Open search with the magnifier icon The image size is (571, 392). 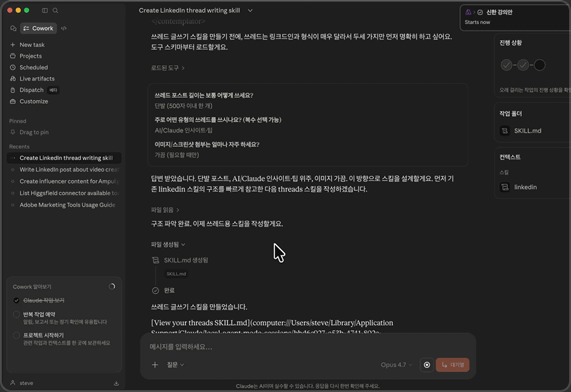(x=55, y=10)
